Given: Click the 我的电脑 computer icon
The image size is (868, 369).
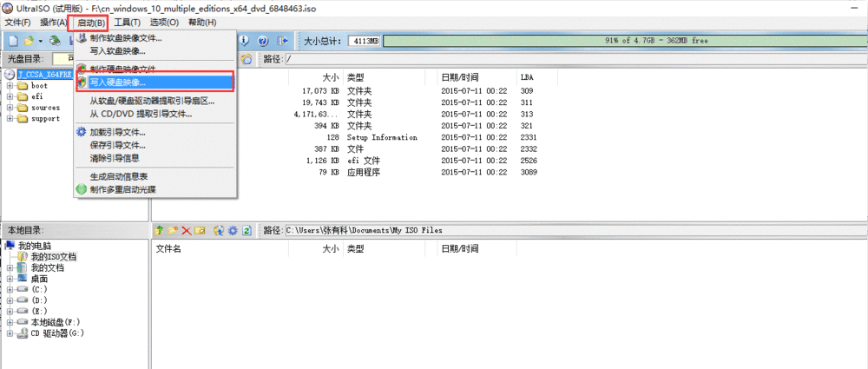Looking at the screenshot, I should [x=10, y=246].
